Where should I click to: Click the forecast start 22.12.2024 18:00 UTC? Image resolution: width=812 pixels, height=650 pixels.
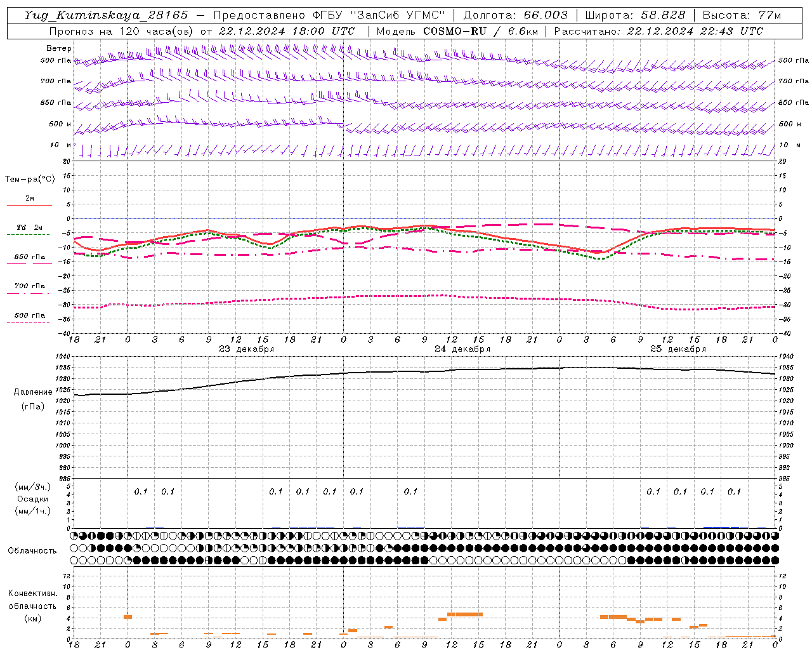pos(287,31)
